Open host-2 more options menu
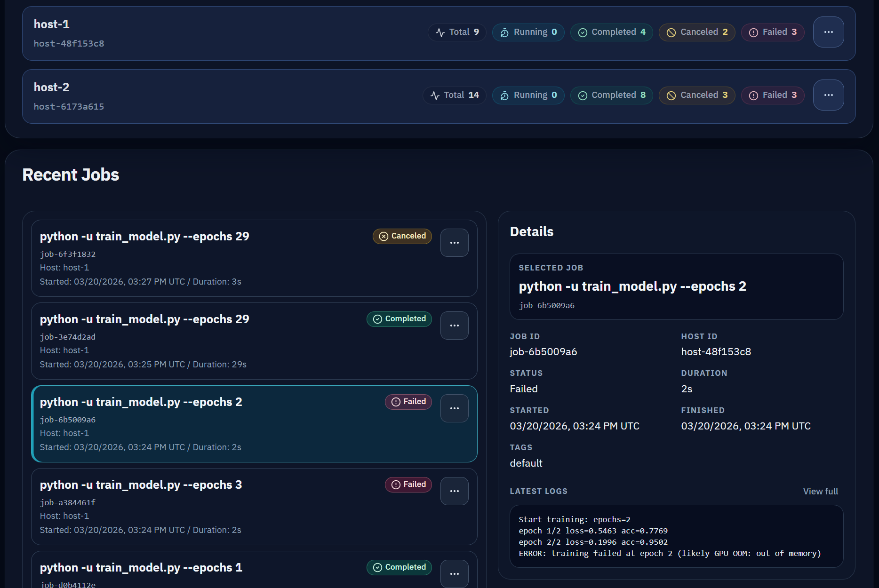Viewport: 879px width, 588px height. 828,95
